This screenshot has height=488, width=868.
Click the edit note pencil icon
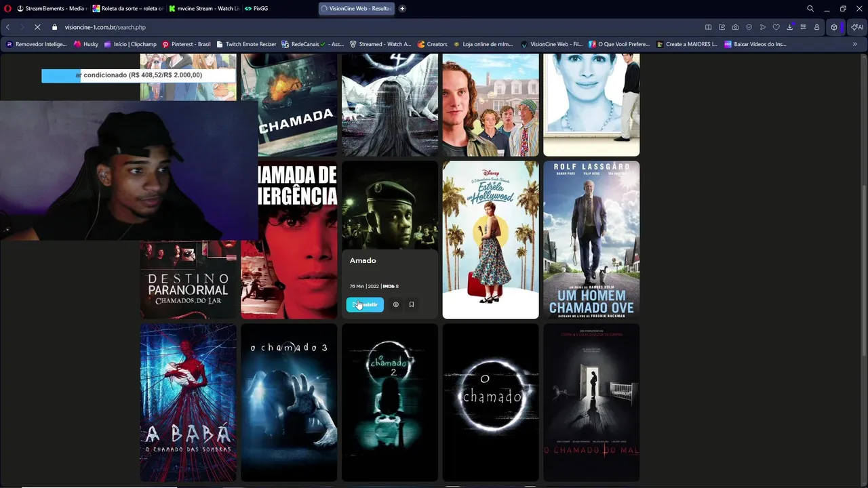[x=722, y=27]
